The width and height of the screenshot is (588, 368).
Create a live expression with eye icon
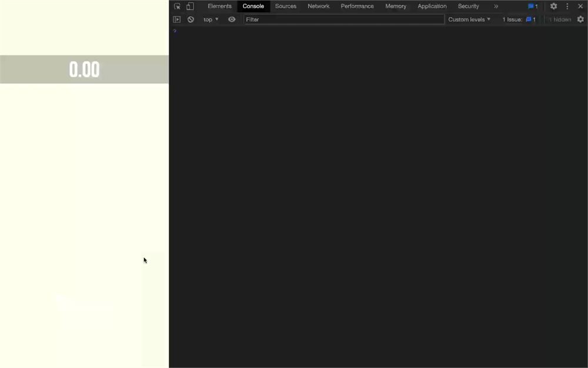pyautogui.click(x=232, y=19)
